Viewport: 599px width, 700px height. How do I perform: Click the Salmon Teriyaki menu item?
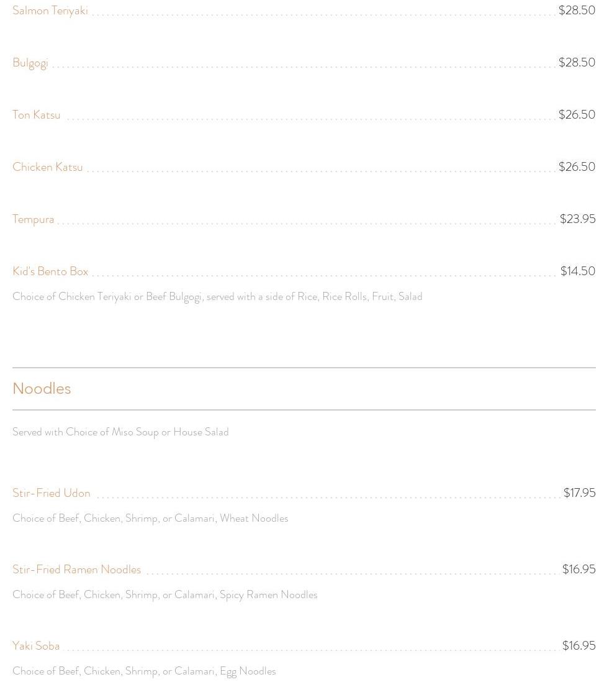click(x=50, y=11)
